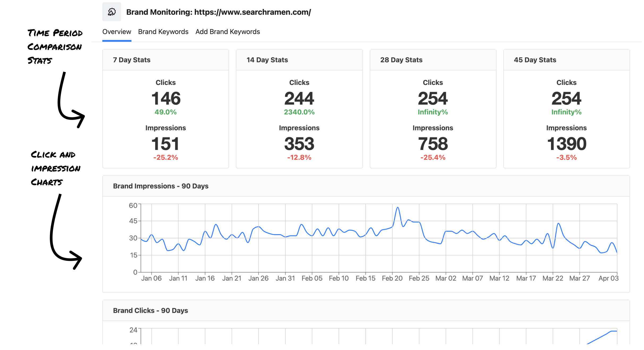Click the 7 Day Stats card header
This screenshot has width=644, height=350.
132,60
